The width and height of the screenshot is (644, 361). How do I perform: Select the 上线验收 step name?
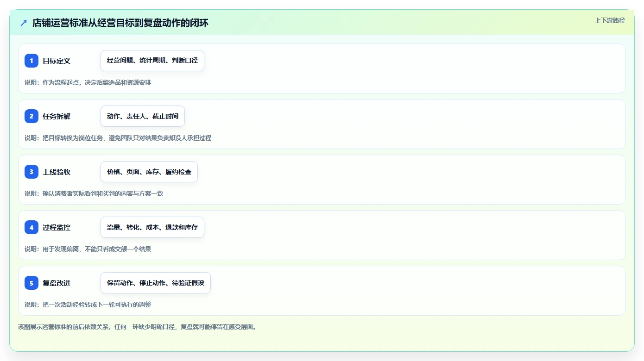pos(57,172)
